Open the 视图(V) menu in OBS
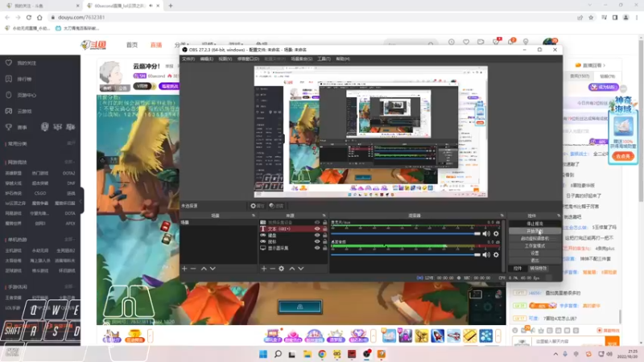 [225, 59]
